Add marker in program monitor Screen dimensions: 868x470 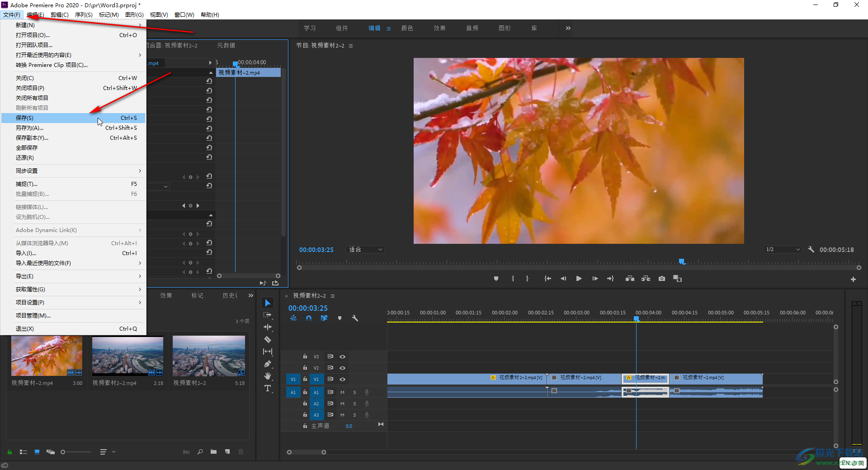(496, 279)
